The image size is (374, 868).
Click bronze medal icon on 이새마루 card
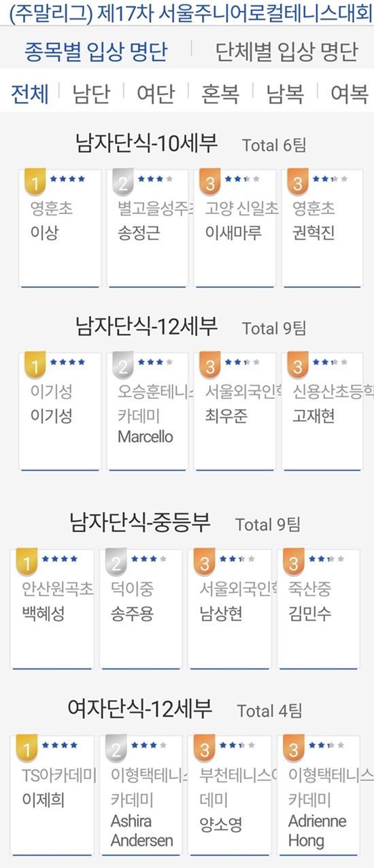point(209,181)
